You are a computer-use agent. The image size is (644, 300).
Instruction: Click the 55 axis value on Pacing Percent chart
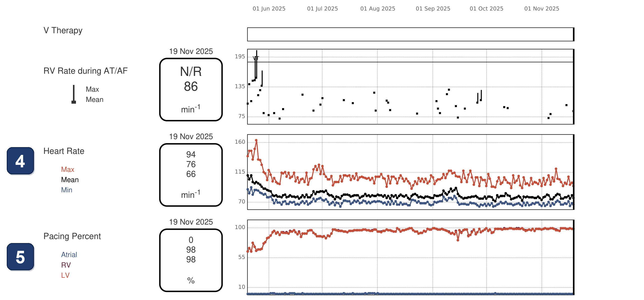click(241, 257)
